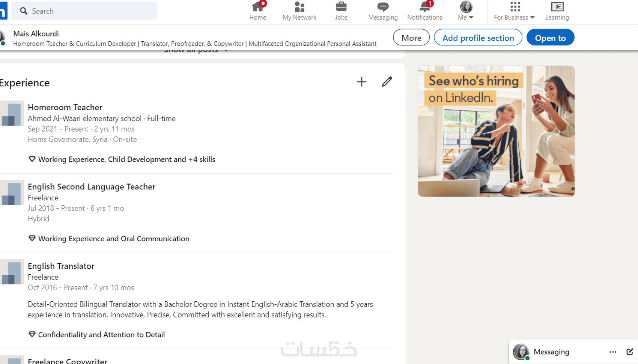Click Confidentiality and Attention to Detail skills
The width and height of the screenshot is (638, 364).
click(x=101, y=335)
